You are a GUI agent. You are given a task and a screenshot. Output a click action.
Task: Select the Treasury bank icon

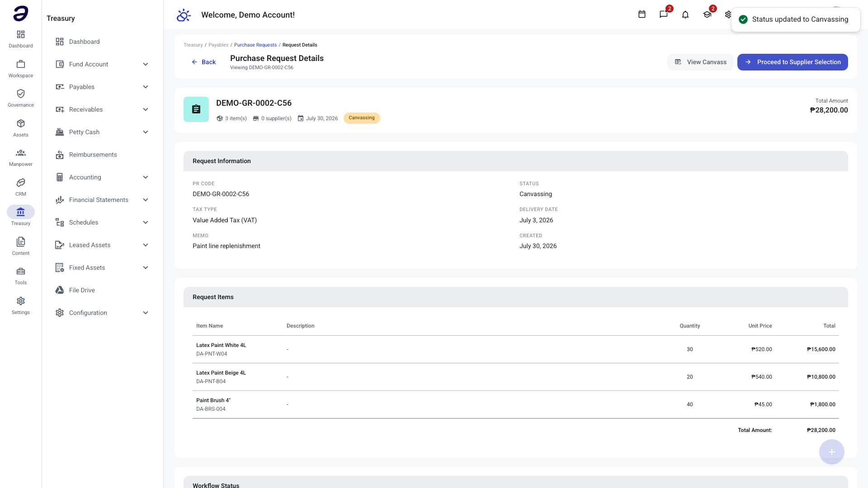tap(21, 212)
